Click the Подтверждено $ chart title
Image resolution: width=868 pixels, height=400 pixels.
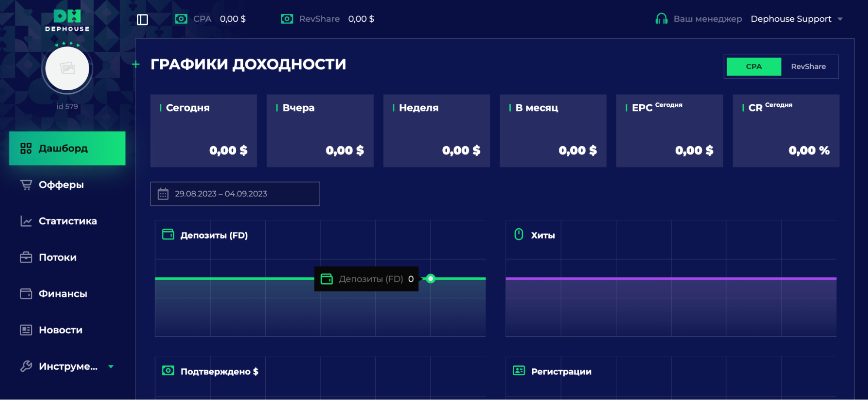coord(219,371)
